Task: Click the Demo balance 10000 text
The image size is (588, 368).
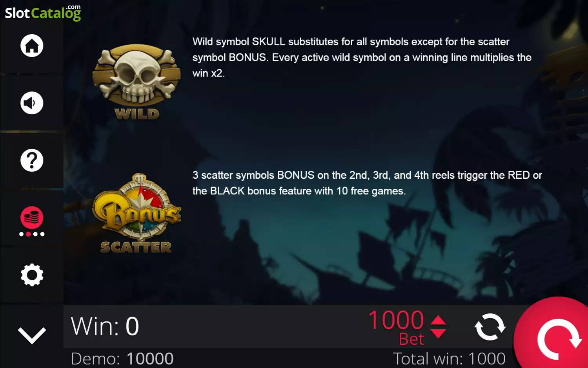Action: 122,359
